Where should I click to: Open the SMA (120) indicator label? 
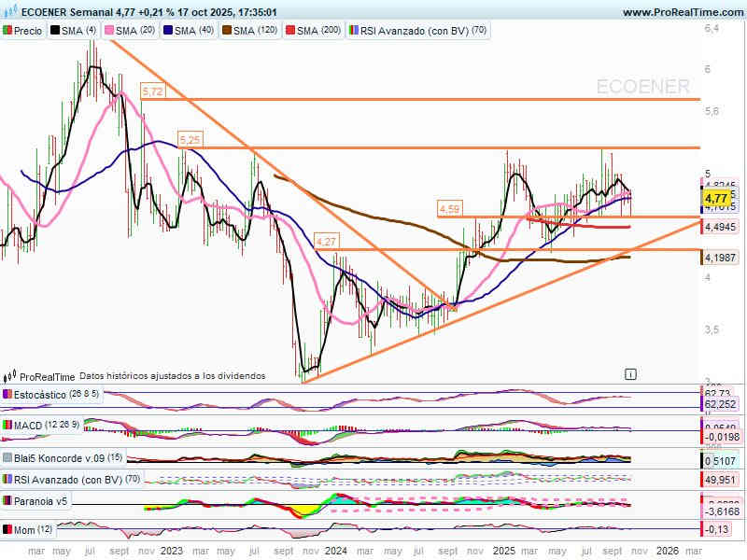click(x=254, y=31)
